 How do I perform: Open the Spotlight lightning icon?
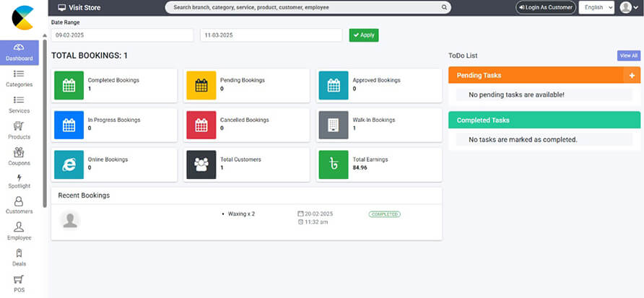click(19, 178)
